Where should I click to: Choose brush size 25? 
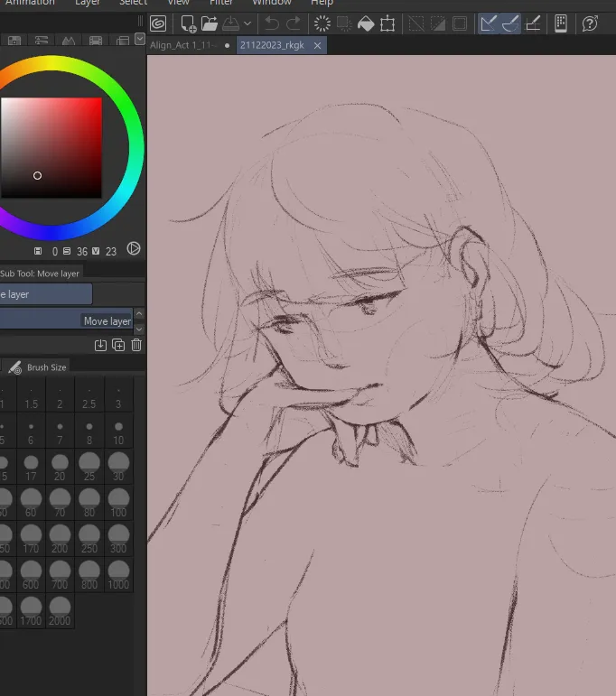(x=89, y=468)
